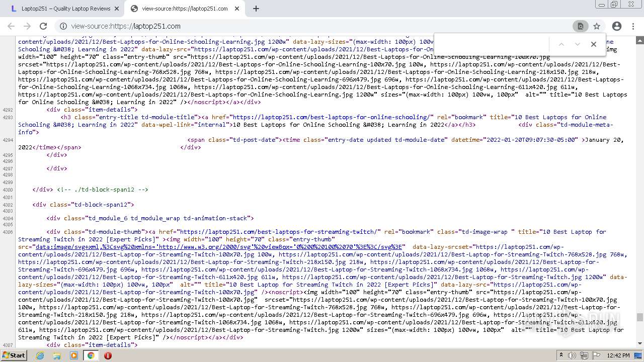Open the data:image/svg+xml source link
Screen dimensions: 644x362
[x=219, y=247]
